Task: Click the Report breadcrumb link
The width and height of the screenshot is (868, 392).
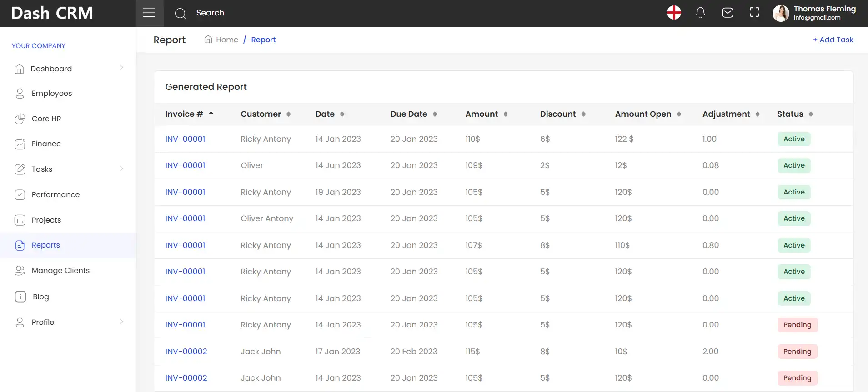Action: [263, 40]
